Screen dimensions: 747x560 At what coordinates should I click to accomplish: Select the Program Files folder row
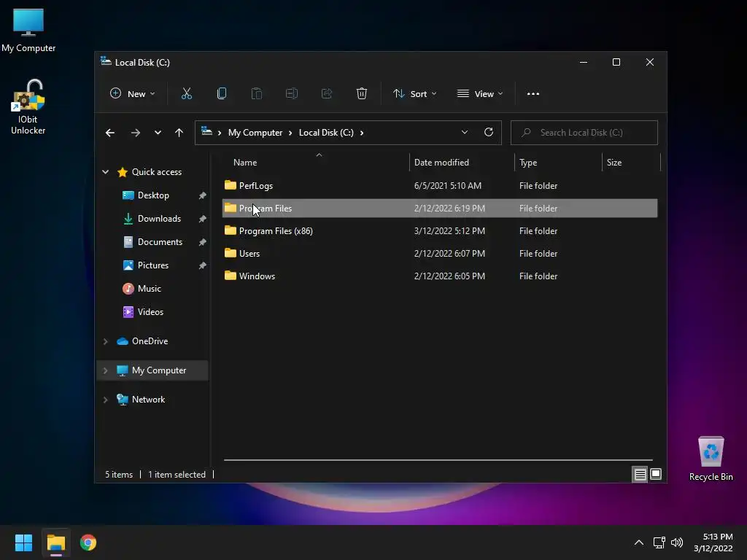coord(440,208)
